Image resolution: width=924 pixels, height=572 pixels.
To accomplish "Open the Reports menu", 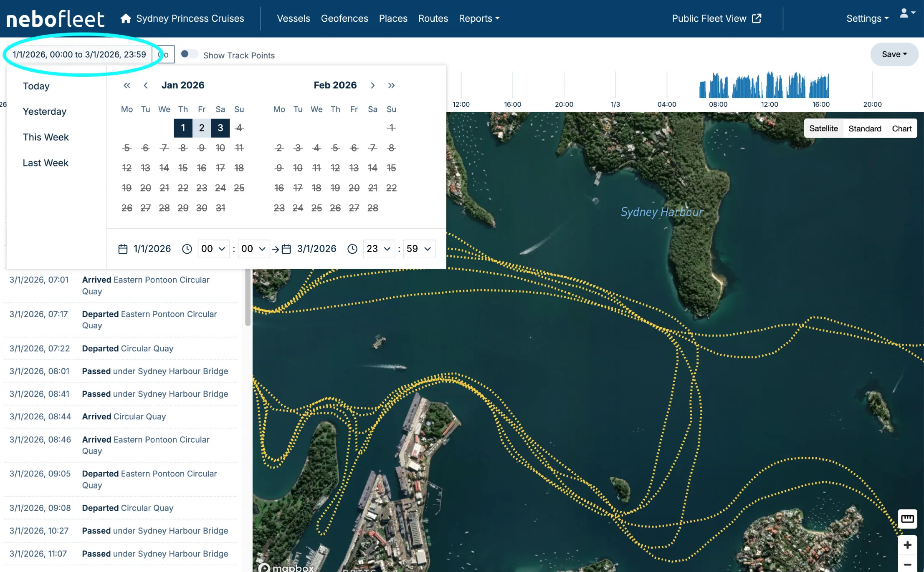I will pyautogui.click(x=479, y=18).
